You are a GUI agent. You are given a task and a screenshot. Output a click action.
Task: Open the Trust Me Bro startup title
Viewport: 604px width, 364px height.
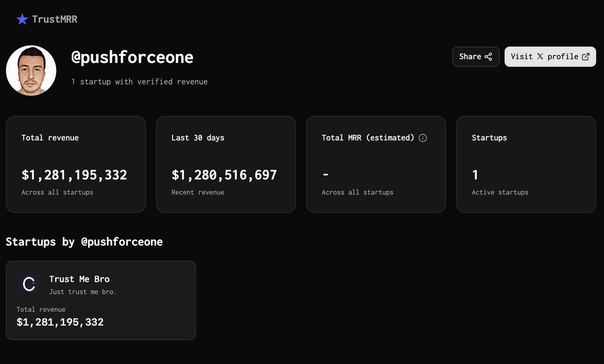pos(80,279)
